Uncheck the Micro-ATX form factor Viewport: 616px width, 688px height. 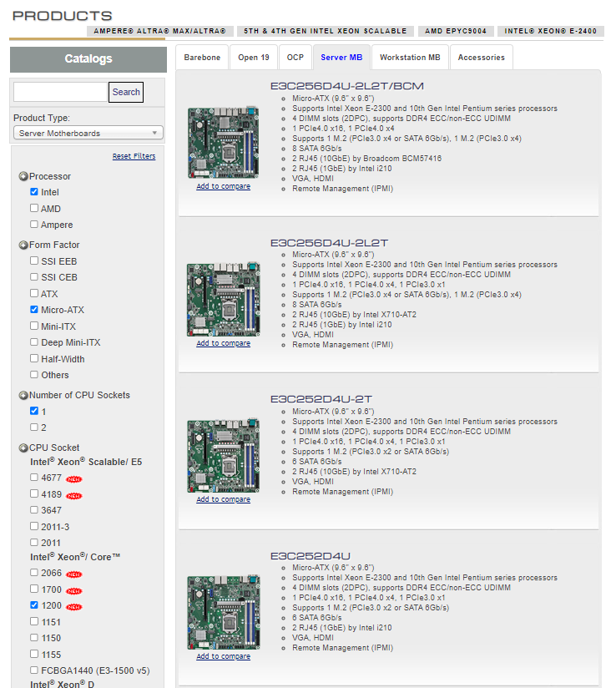click(34, 309)
